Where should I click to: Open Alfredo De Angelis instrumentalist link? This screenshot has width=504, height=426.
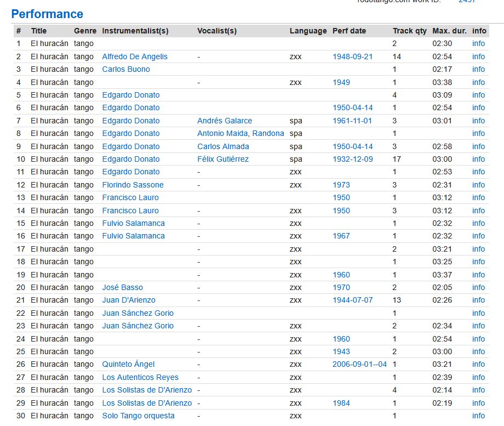[135, 56]
